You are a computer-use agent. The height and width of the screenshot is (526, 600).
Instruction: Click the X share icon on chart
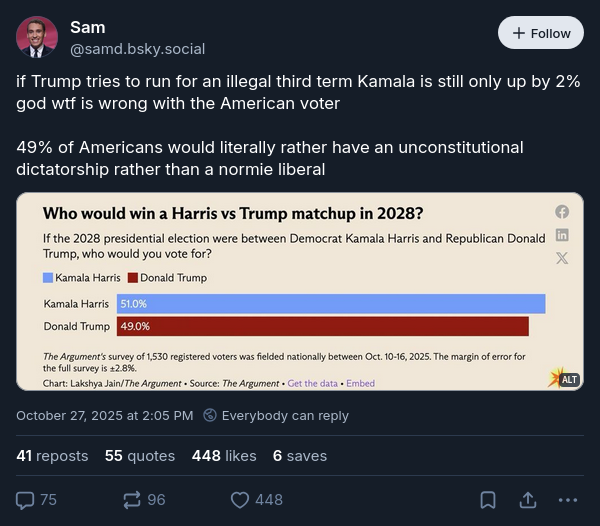tap(562, 258)
